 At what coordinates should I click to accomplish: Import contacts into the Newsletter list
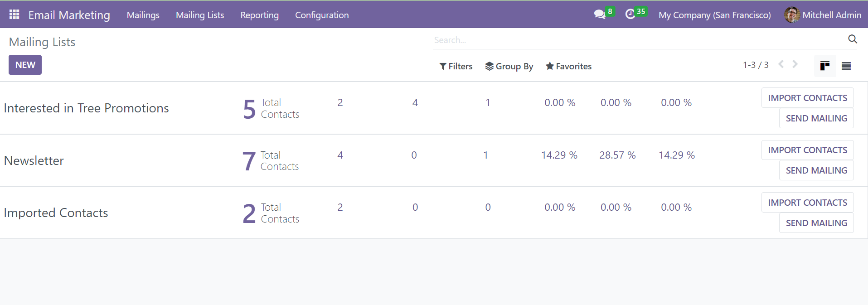coord(807,150)
